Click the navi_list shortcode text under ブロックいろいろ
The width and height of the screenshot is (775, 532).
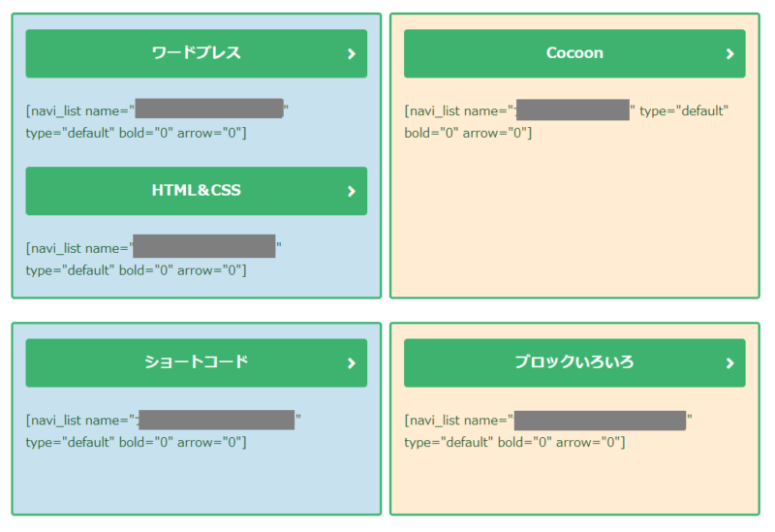548,431
